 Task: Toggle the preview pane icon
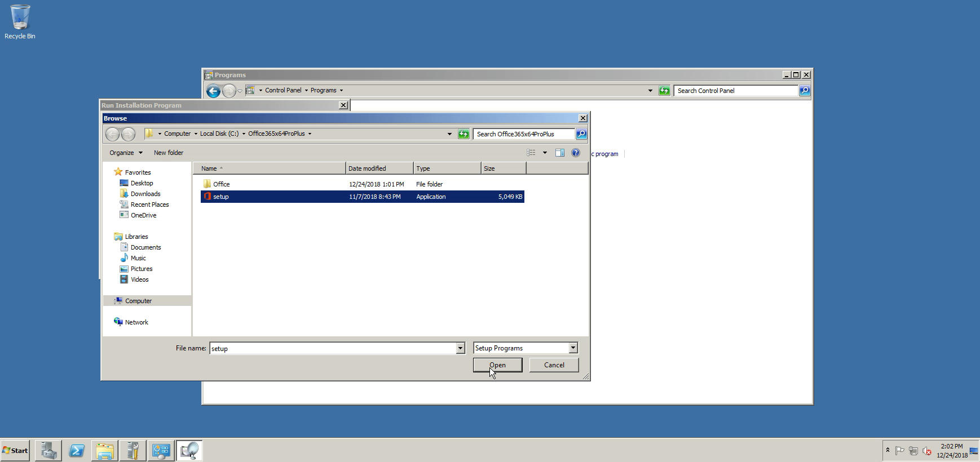(x=559, y=153)
